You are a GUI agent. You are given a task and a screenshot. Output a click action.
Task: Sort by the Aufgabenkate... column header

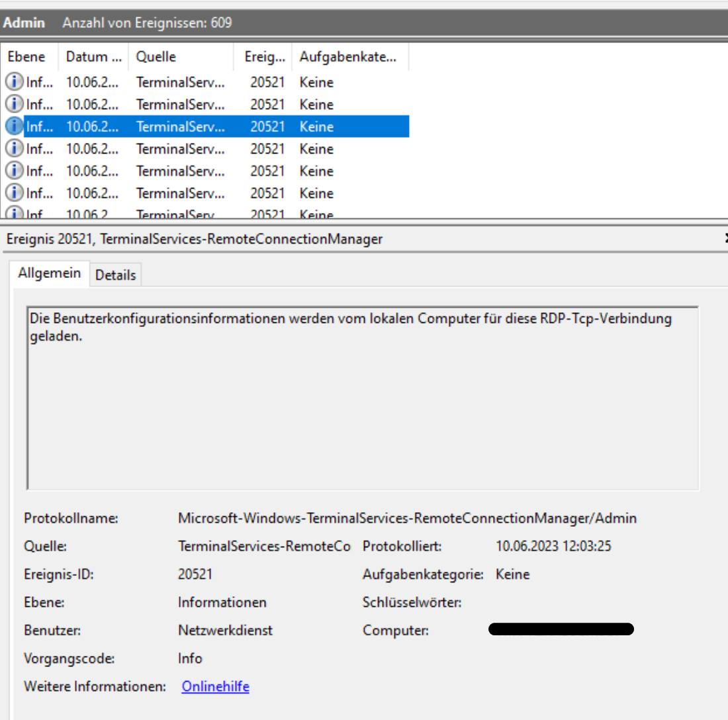[x=350, y=57]
